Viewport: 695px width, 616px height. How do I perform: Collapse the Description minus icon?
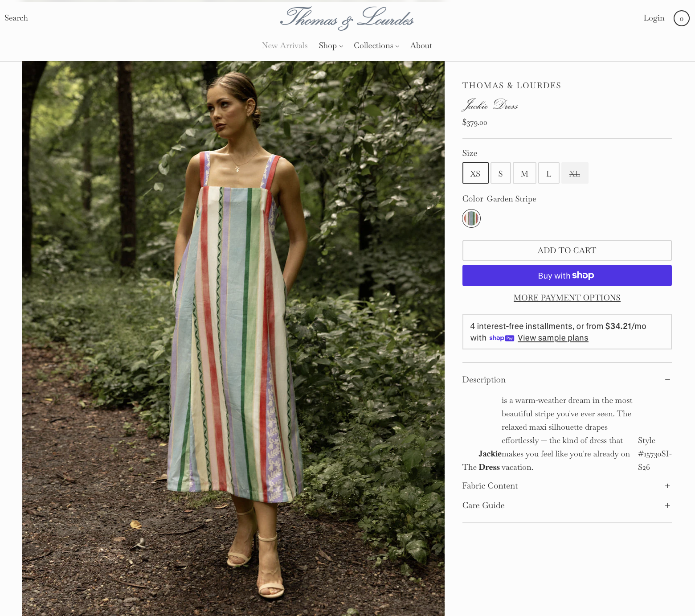pyautogui.click(x=667, y=380)
